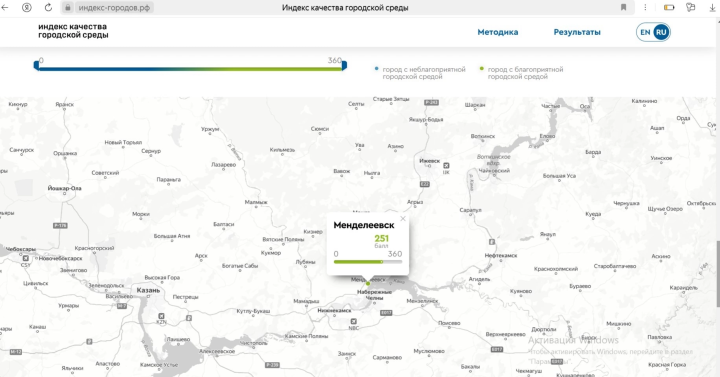
Task: Click the Арск label on map
Action: (201, 255)
